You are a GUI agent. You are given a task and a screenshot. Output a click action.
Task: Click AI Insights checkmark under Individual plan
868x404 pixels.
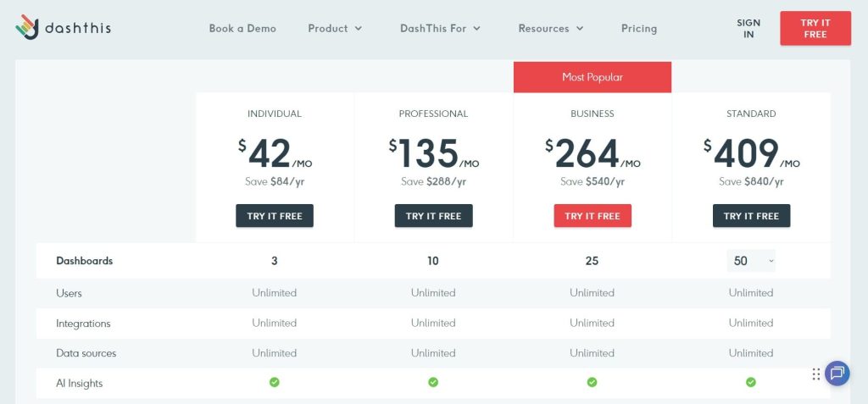274,383
